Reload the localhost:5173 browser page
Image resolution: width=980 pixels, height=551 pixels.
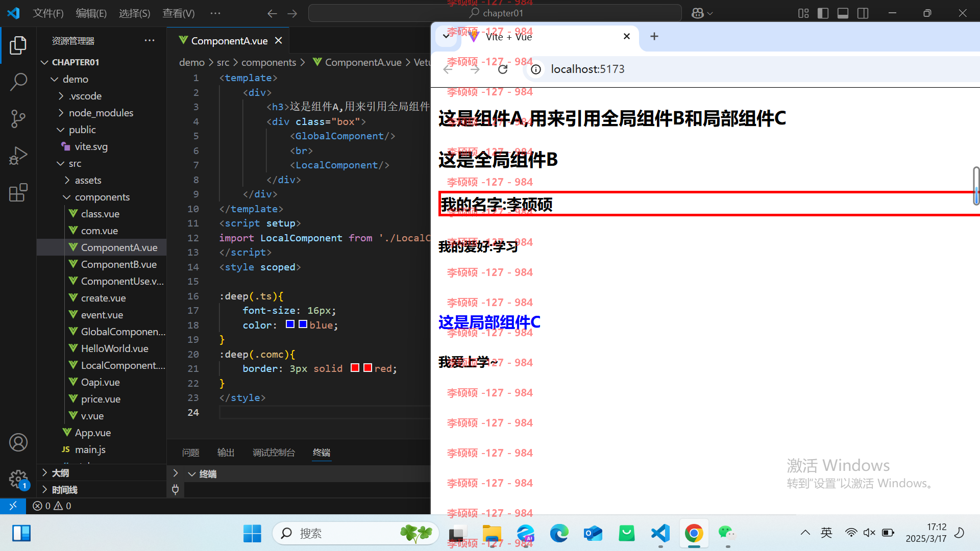(503, 69)
